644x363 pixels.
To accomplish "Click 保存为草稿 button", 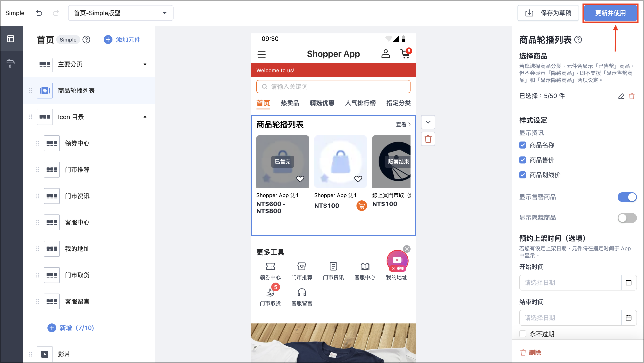I will tap(548, 13).
